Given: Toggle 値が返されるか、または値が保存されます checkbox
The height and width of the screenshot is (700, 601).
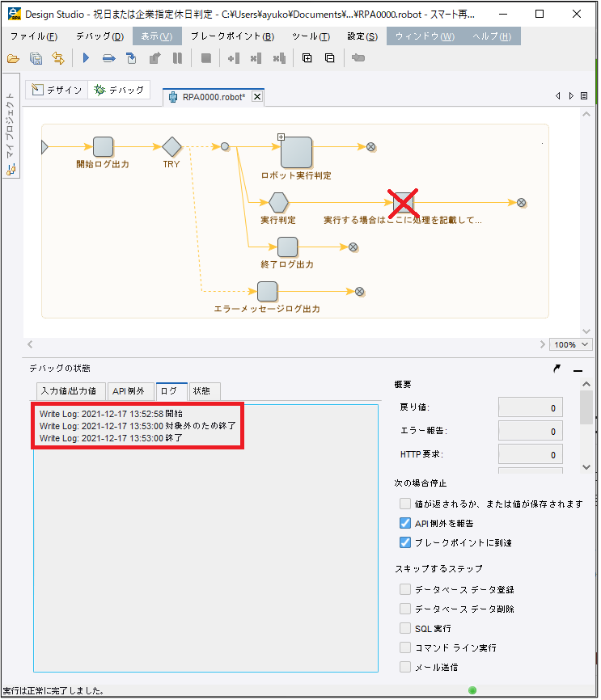Looking at the screenshot, I should coord(405,504).
